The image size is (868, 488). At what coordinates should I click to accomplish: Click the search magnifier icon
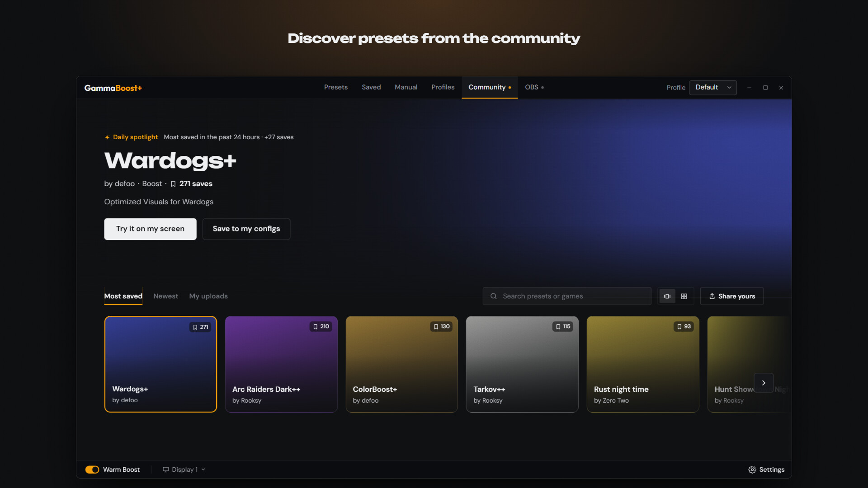click(494, 296)
